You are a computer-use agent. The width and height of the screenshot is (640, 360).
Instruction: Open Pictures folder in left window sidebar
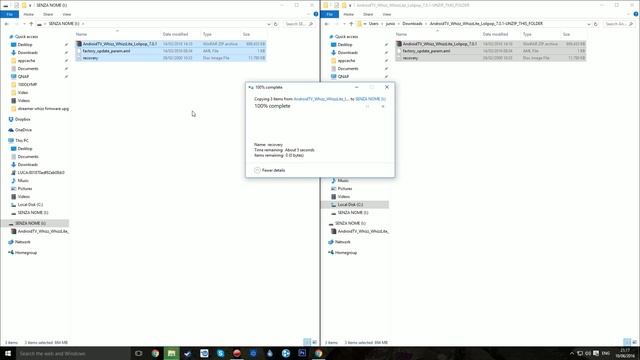point(24,189)
